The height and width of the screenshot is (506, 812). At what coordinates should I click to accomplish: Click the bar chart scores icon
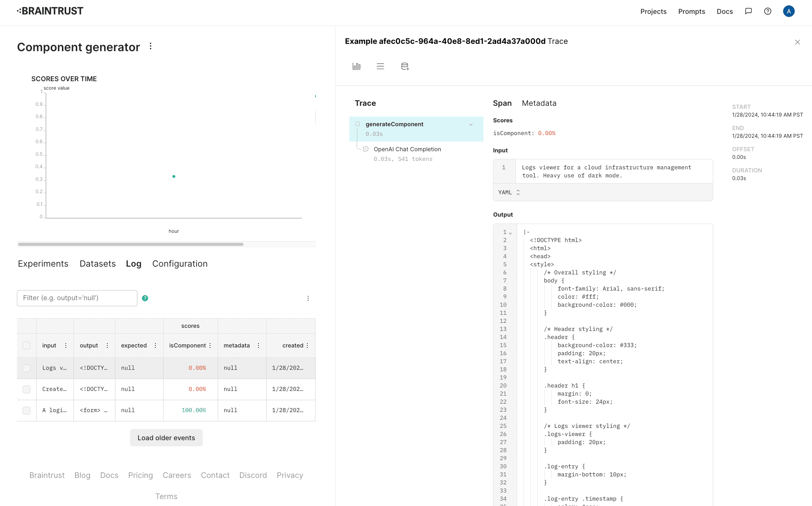pos(356,66)
